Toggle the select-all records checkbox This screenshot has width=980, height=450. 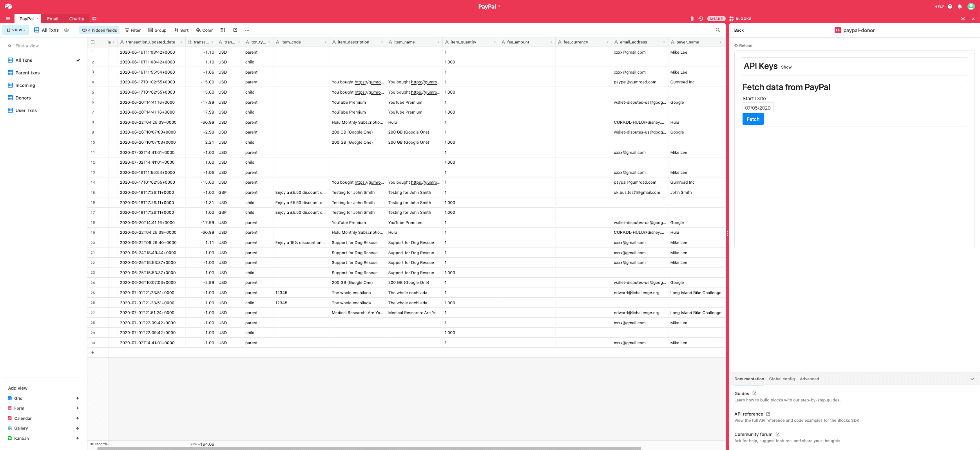click(93, 42)
